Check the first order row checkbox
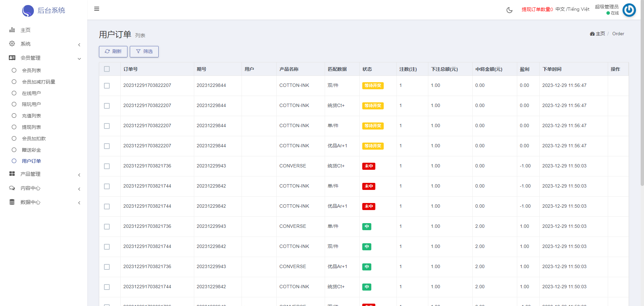This screenshot has height=306, width=644. (107, 86)
